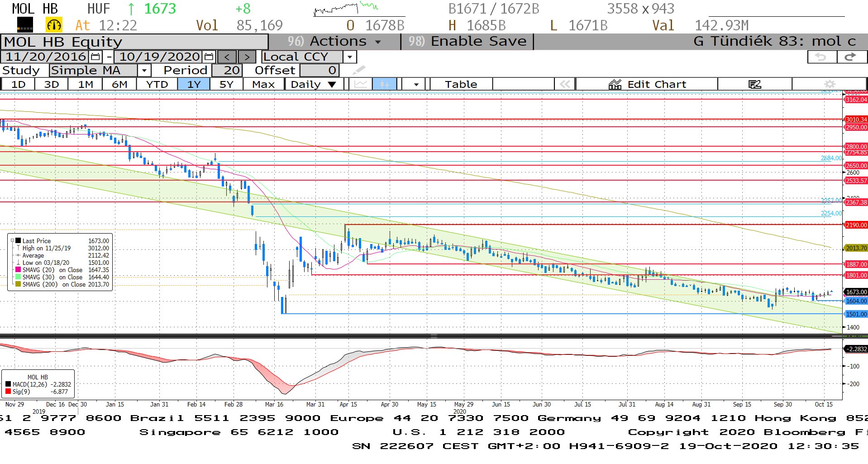Click the -2.2832 MACD axis label
Viewport: 868px width, 464px height.
click(x=856, y=349)
